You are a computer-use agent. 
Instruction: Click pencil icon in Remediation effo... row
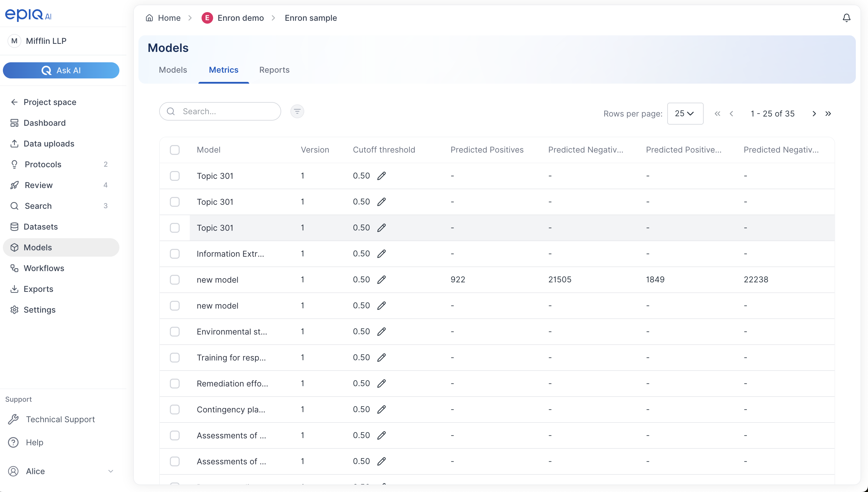[x=382, y=384]
